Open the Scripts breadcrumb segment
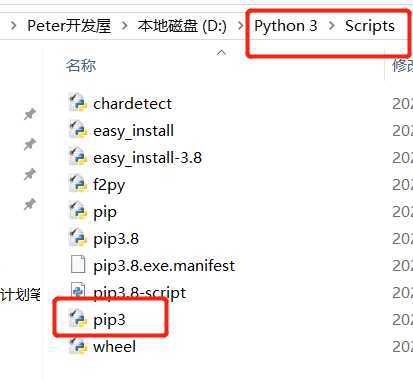Image resolution: width=413 pixels, height=380 pixels. click(370, 26)
